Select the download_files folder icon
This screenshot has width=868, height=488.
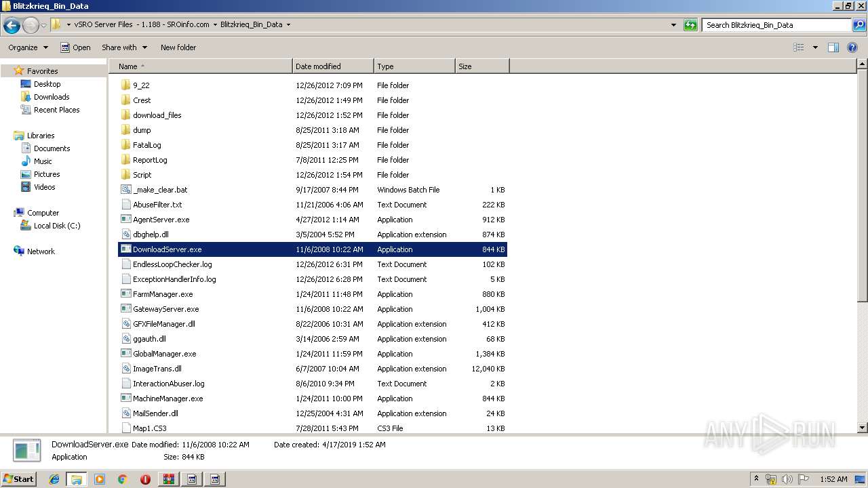click(x=125, y=115)
